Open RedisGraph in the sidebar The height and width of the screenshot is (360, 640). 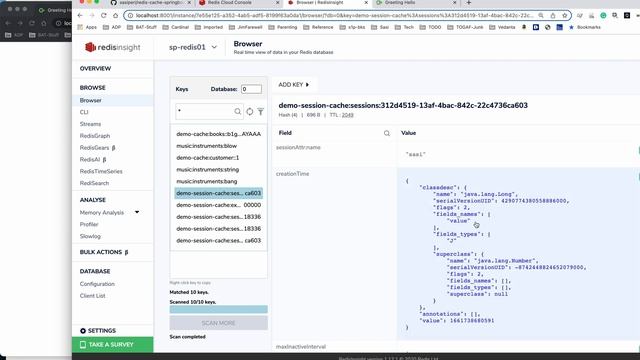click(95, 136)
